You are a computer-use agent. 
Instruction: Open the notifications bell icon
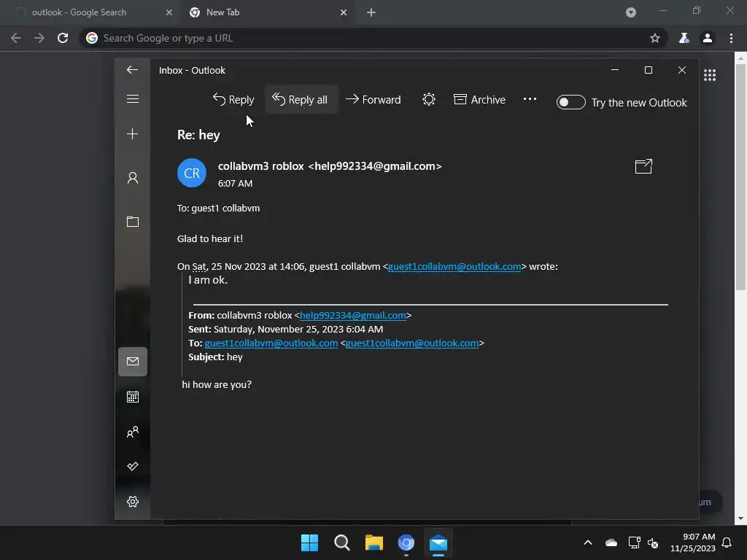click(x=727, y=542)
